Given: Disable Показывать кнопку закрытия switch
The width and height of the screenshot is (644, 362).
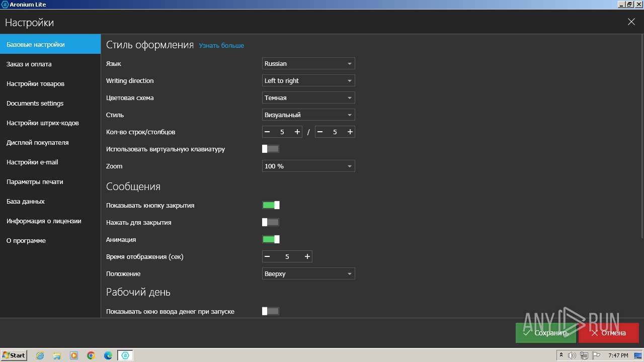Looking at the screenshot, I should tap(271, 205).
